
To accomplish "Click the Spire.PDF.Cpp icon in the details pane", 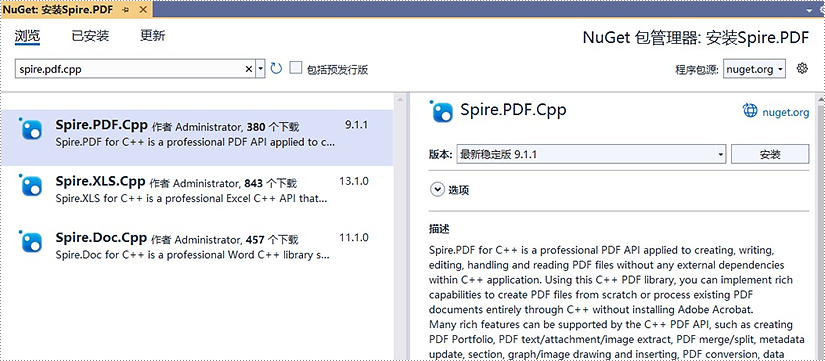I will click(x=441, y=111).
